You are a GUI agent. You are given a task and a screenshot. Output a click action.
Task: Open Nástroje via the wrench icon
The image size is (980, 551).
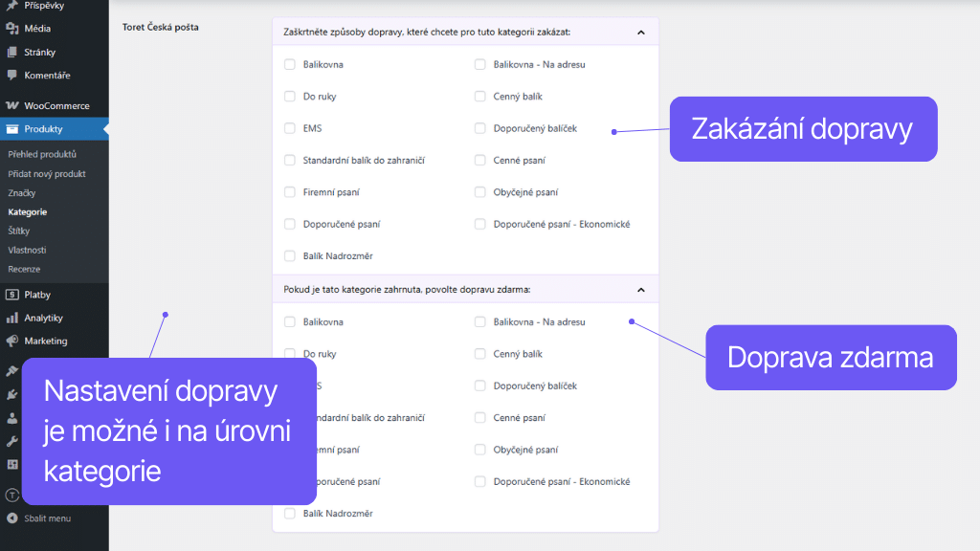(11, 441)
